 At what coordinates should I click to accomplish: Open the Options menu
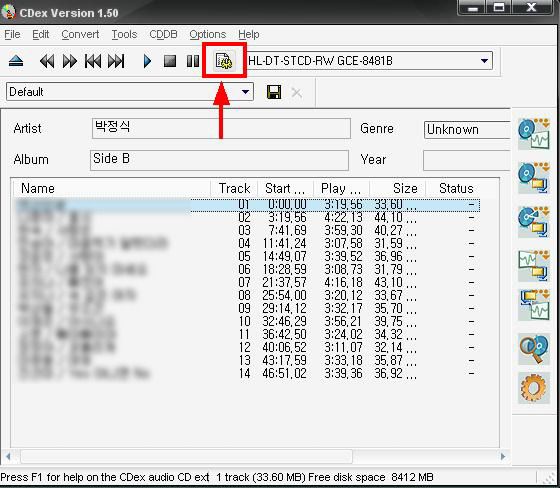[x=208, y=34]
